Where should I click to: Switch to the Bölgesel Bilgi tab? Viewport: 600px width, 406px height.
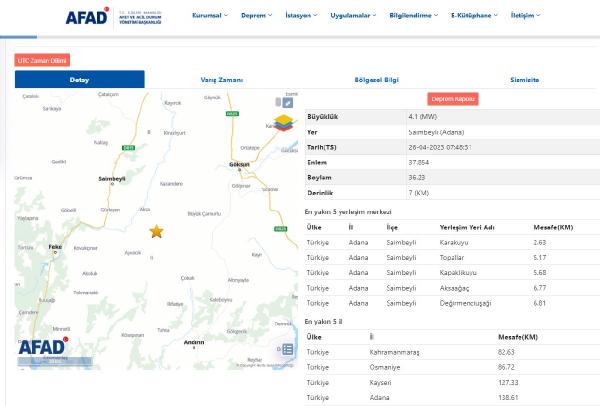376,79
